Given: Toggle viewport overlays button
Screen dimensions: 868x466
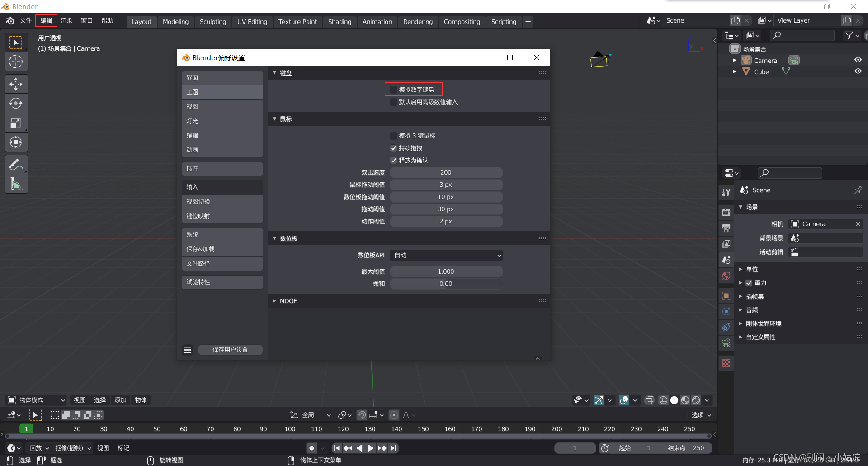Looking at the screenshot, I should click(624, 400).
